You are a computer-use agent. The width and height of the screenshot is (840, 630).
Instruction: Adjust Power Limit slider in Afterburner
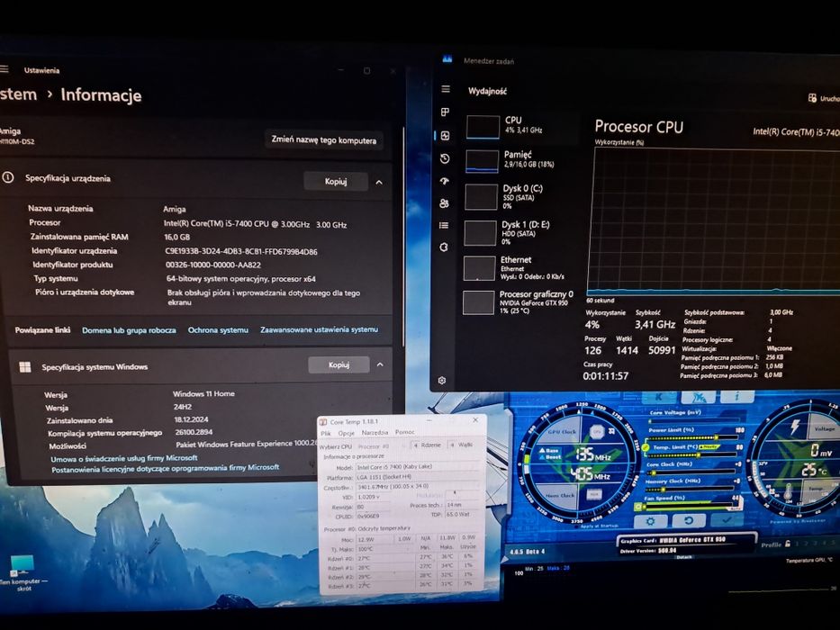coord(691,437)
